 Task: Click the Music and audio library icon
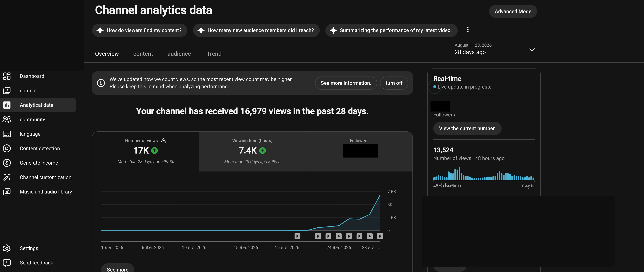(x=7, y=192)
